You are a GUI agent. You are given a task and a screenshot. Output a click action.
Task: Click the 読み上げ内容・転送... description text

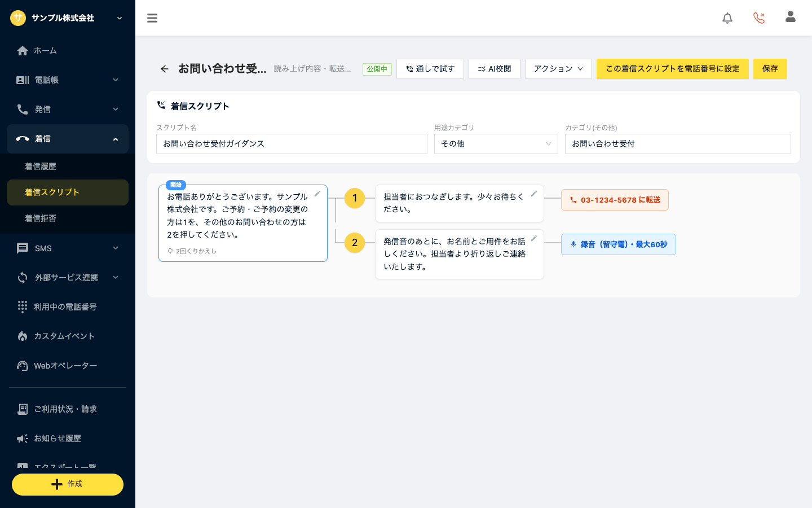tap(312, 69)
